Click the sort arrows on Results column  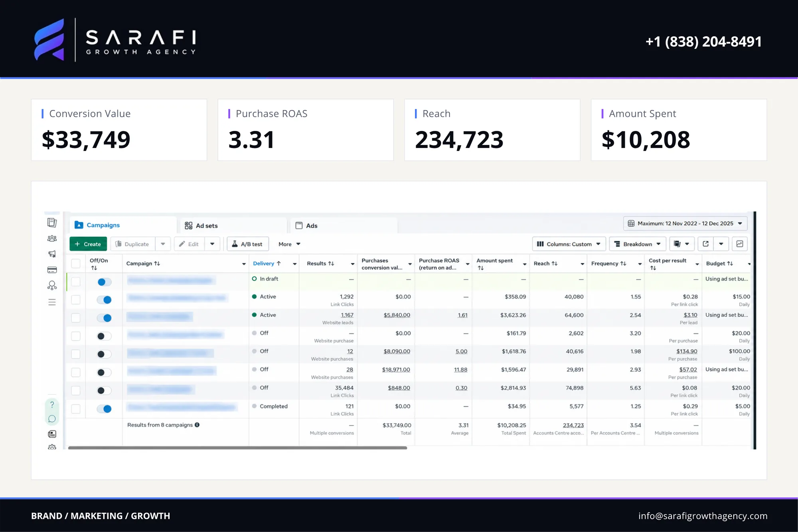point(331,263)
